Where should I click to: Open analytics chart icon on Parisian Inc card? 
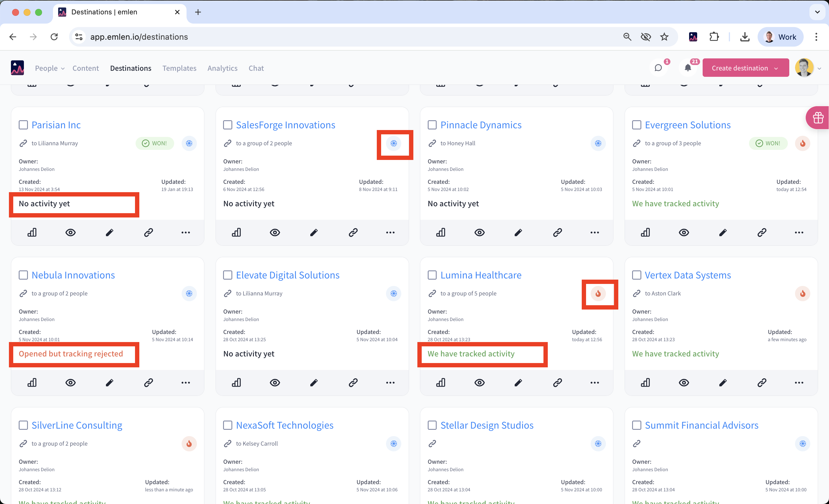pos(32,232)
